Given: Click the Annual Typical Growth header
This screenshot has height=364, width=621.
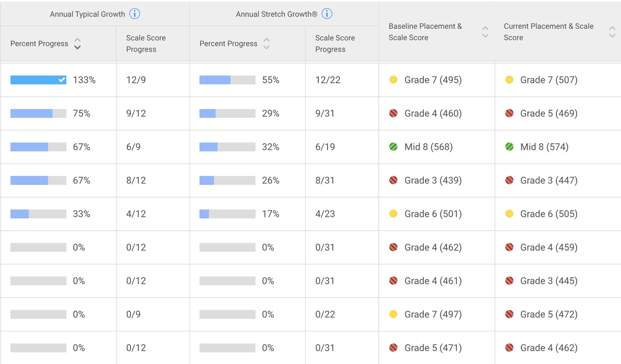Looking at the screenshot, I should [x=87, y=14].
